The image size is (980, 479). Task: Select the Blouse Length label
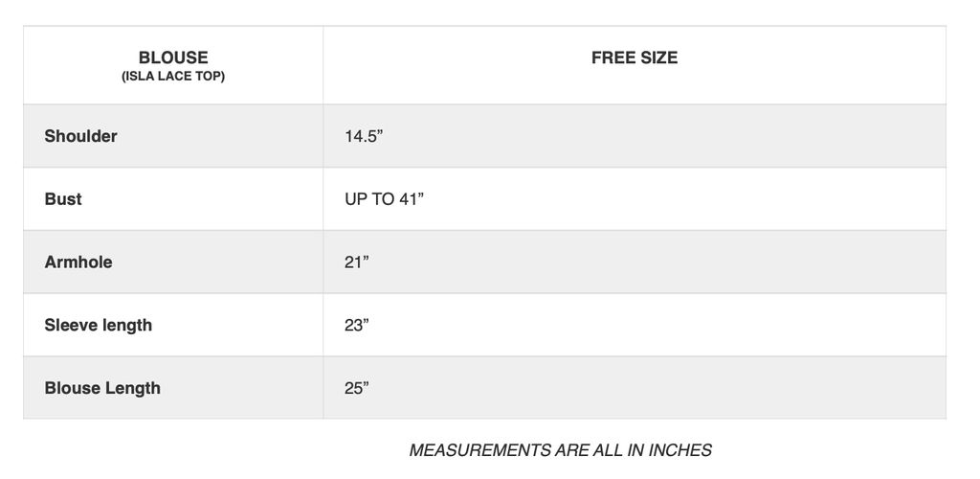[102, 388]
